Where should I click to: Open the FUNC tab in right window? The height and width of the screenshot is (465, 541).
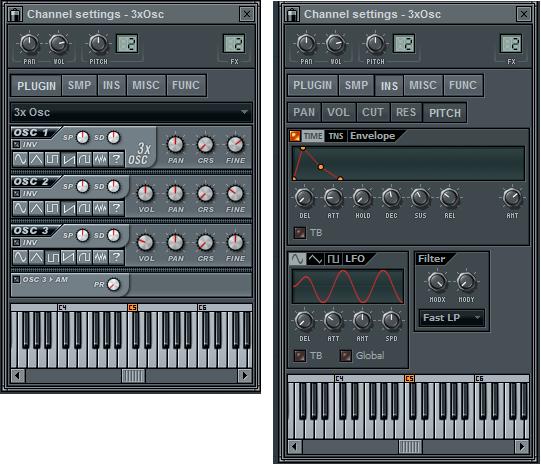coord(463,85)
